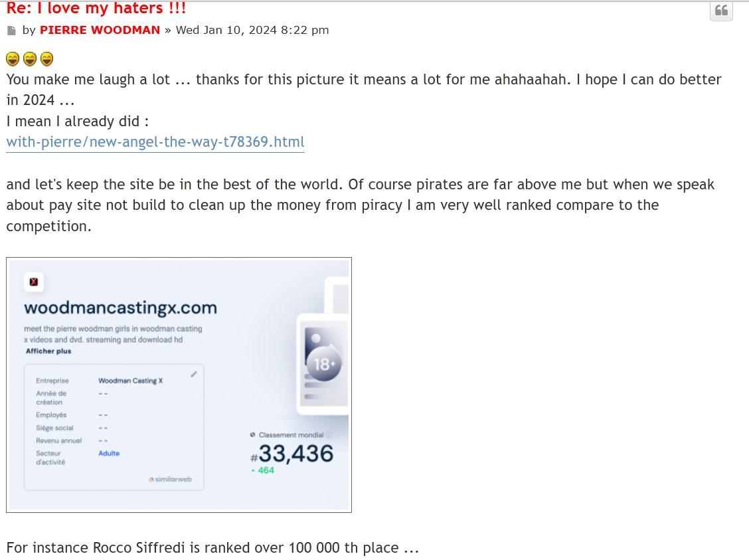Click the post document icon beside author
Image resolution: width=749 pixels, height=560 pixels.
pyautogui.click(x=11, y=31)
